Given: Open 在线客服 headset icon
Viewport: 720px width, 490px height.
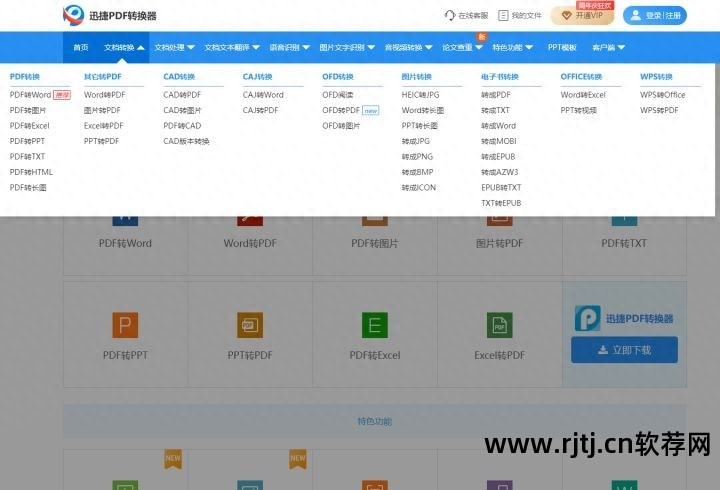Looking at the screenshot, I should click(450, 16).
